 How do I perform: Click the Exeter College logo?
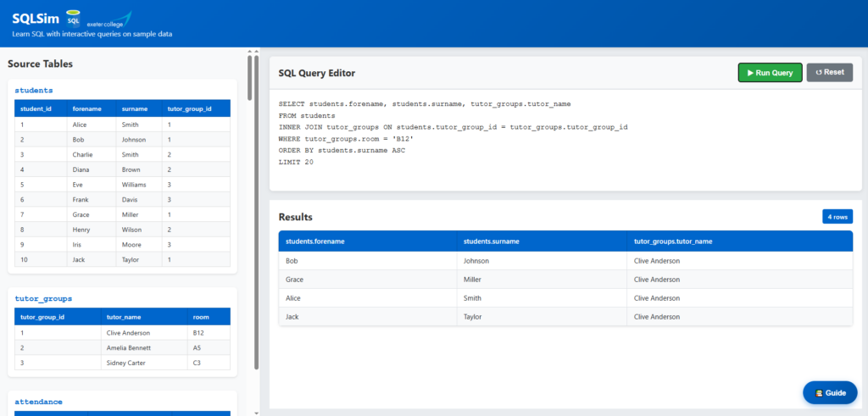click(109, 20)
